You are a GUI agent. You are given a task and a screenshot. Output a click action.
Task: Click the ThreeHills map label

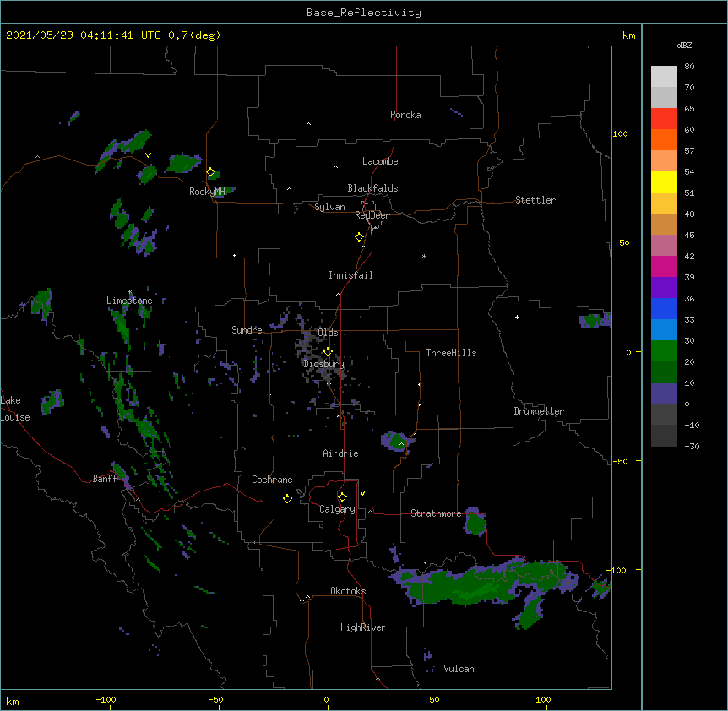(451, 353)
